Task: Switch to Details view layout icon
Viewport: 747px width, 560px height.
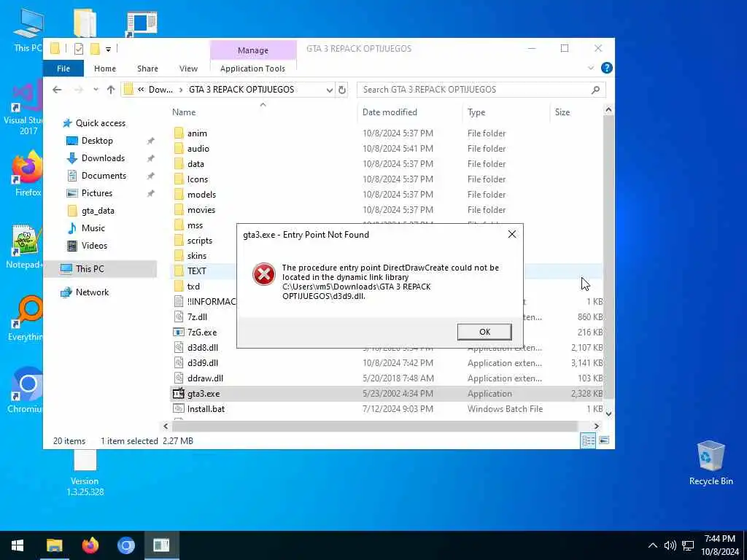Action: [589, 441]
